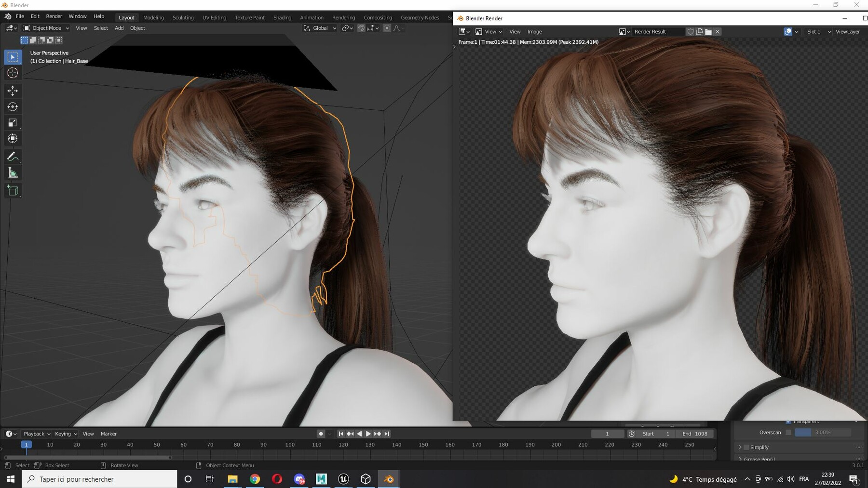The image size is (868, 488).
Task: Select the Annotate pencil tool
Action: point(13,157)
